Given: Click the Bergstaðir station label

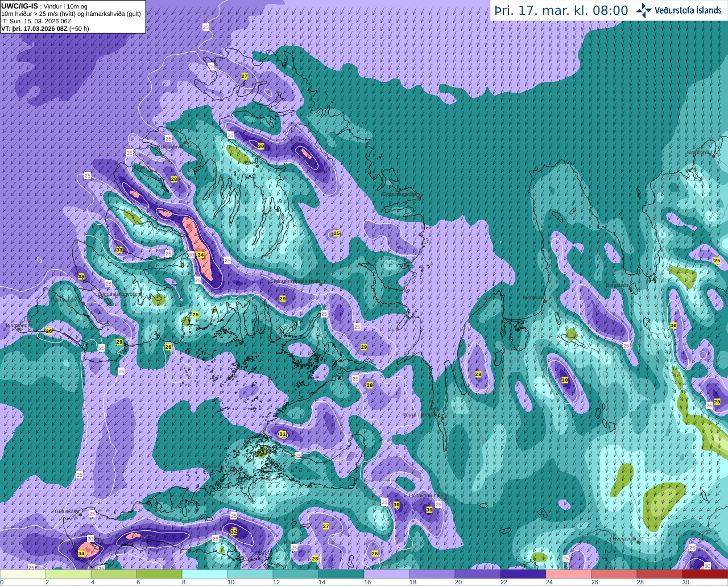Looking at the screenshot, I should 618,285.
